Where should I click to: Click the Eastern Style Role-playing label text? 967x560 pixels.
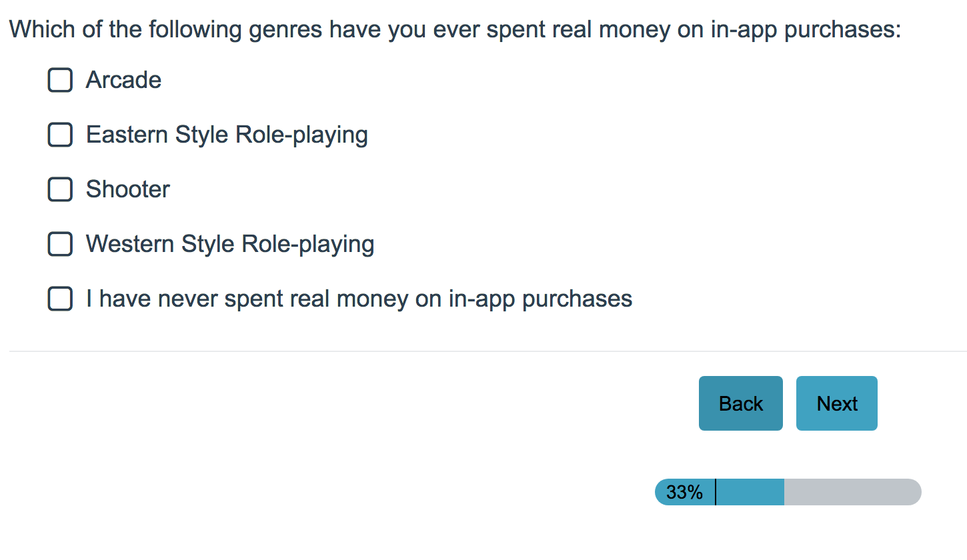(227, 135)
